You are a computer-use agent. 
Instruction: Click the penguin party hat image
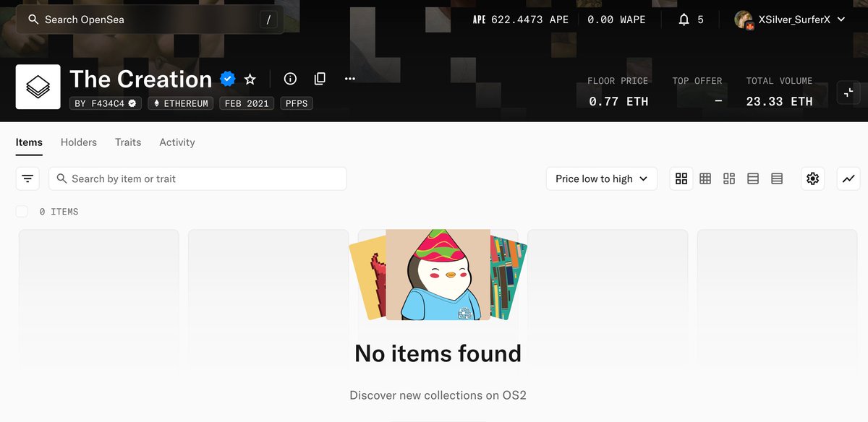click(x=438, y=275)
